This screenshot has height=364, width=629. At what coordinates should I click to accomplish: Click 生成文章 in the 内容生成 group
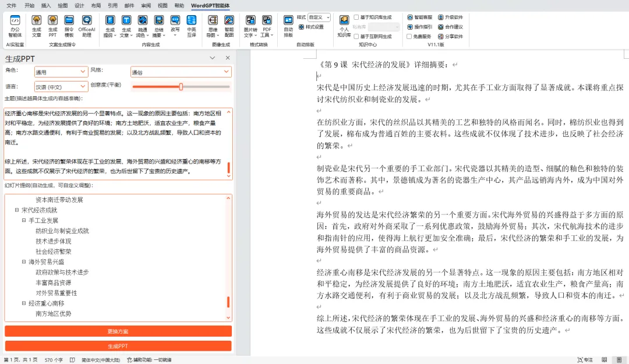point(126,26)
